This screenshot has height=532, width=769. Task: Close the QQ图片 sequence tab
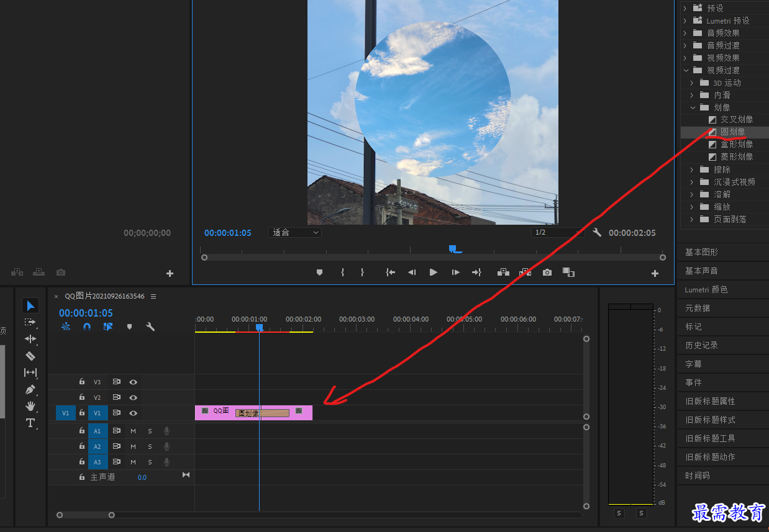[56, 296]
